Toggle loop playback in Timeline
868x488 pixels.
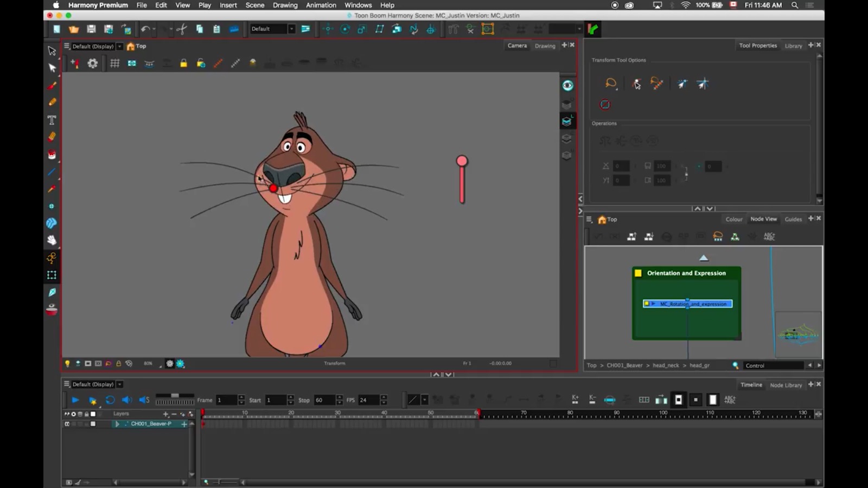(110, 400)
